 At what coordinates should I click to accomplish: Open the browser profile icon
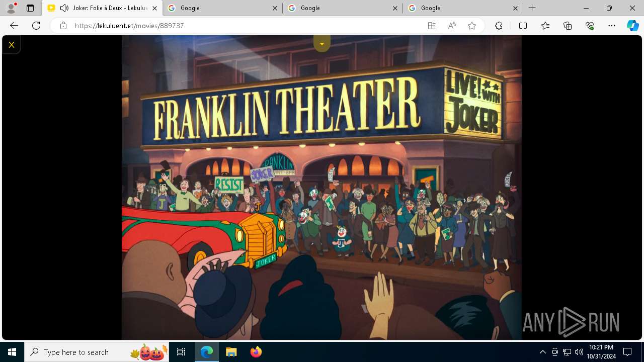tap(11, 8)
